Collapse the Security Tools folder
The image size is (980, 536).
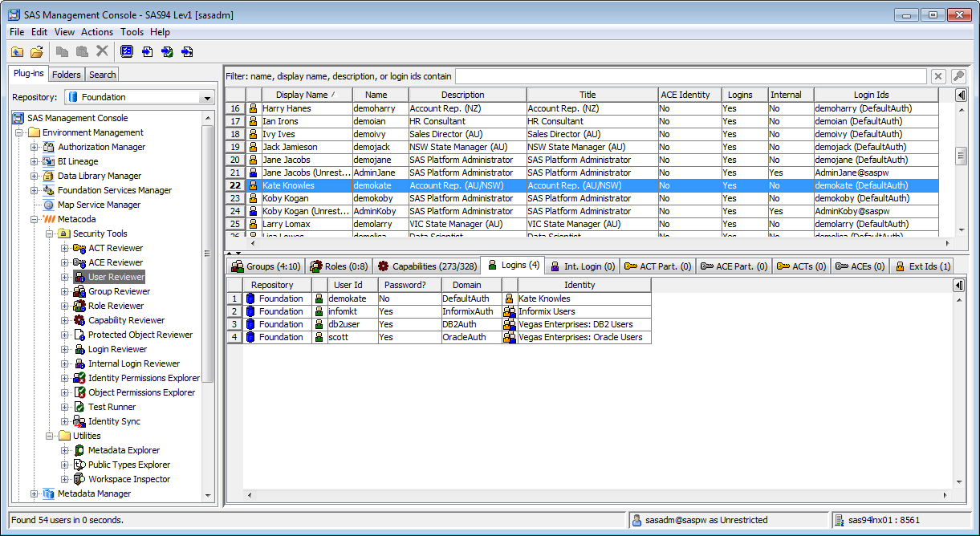(x=49, y=233)
